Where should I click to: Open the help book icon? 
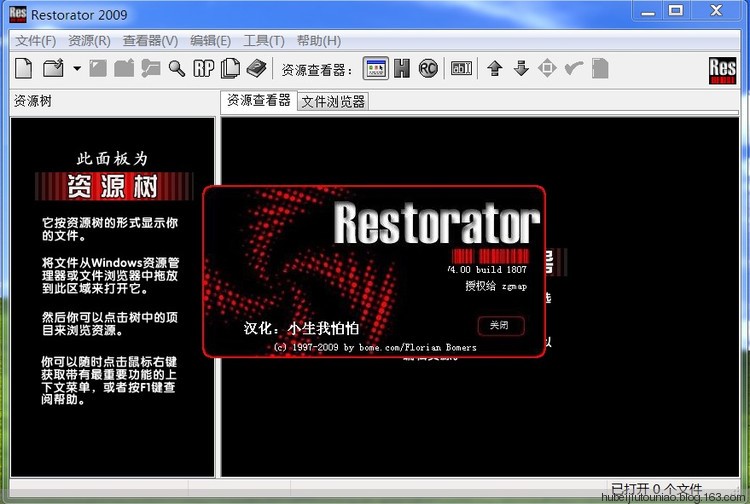[256, 68]
